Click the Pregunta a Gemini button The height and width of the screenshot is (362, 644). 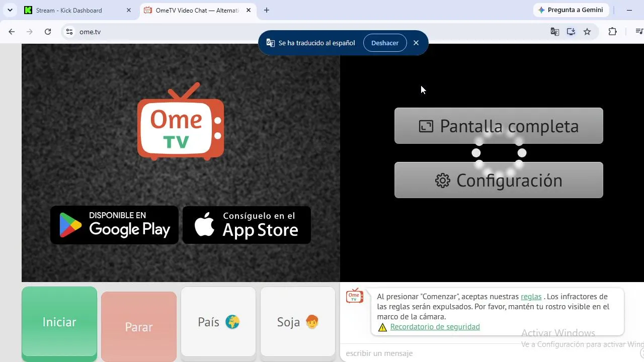pyautogui.click(x=571, y=10)
